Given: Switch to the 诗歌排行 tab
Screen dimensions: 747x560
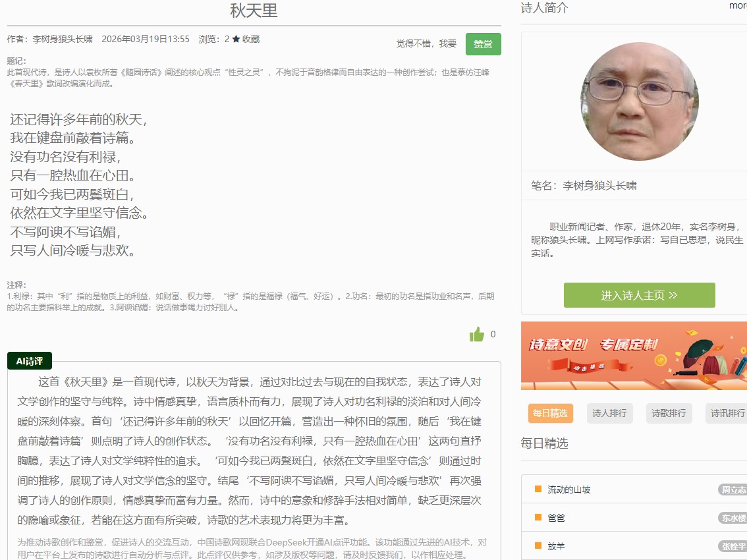Looking at the screenshot, I should click(x=669, y=413).
